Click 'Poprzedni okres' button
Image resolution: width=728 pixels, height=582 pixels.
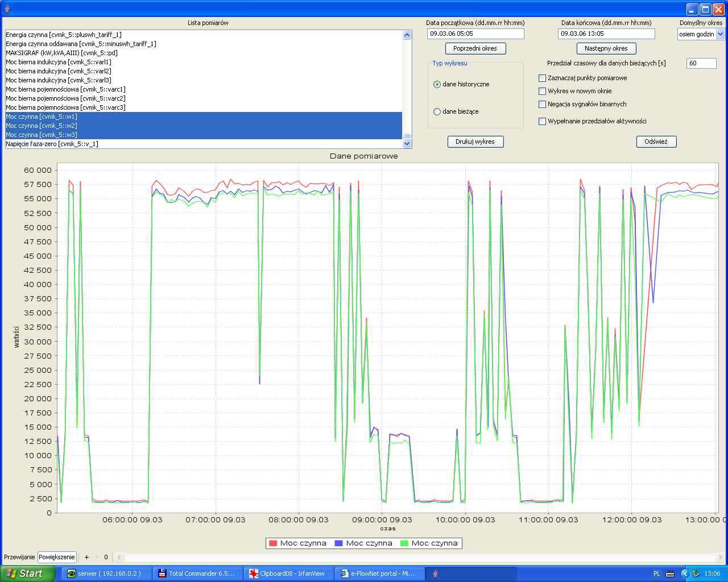tap(475, 48)
